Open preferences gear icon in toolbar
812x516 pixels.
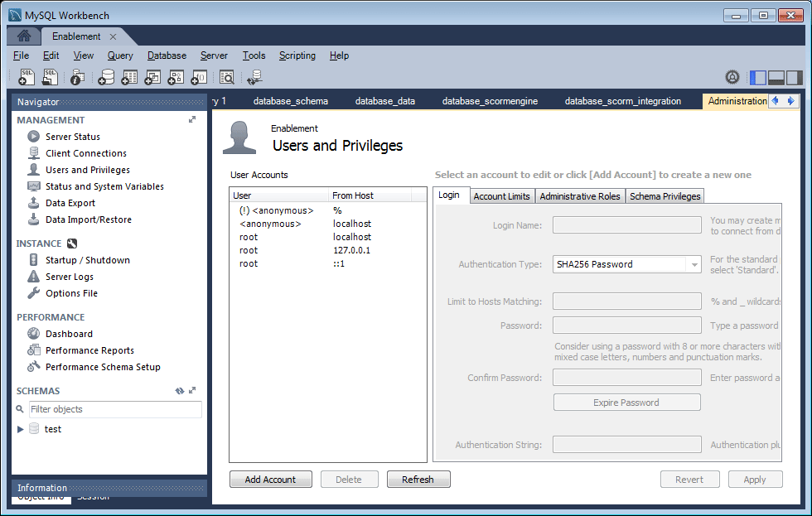(732, 77)
